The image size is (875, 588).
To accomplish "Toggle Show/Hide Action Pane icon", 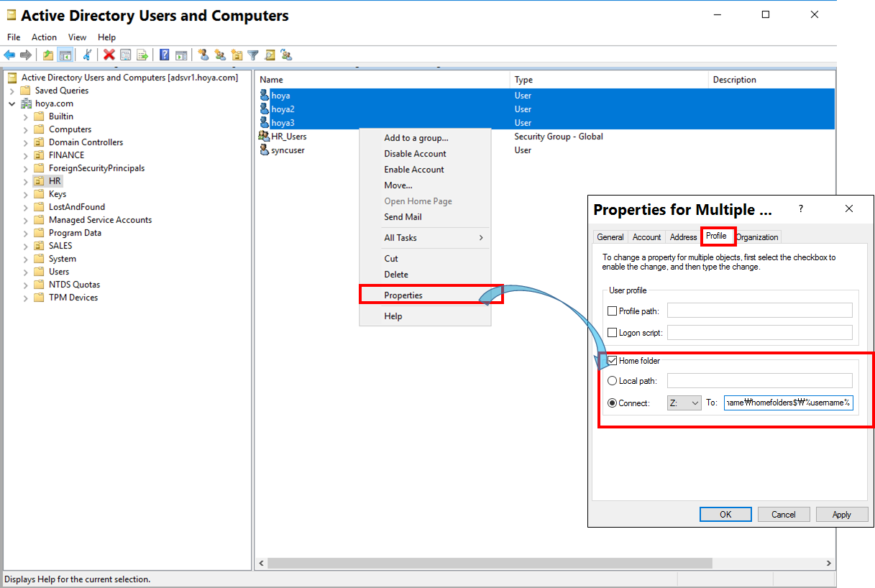I will 181,55.
